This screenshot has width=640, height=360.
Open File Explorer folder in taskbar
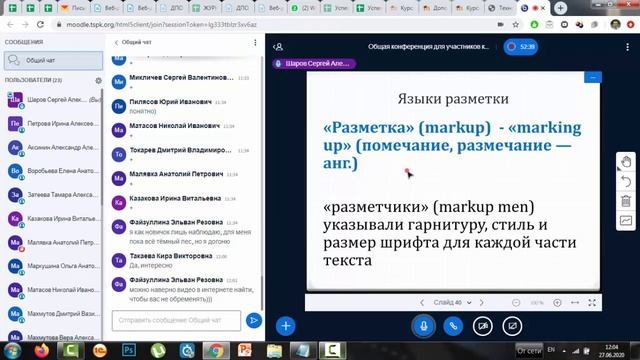(x=274, y=351)
